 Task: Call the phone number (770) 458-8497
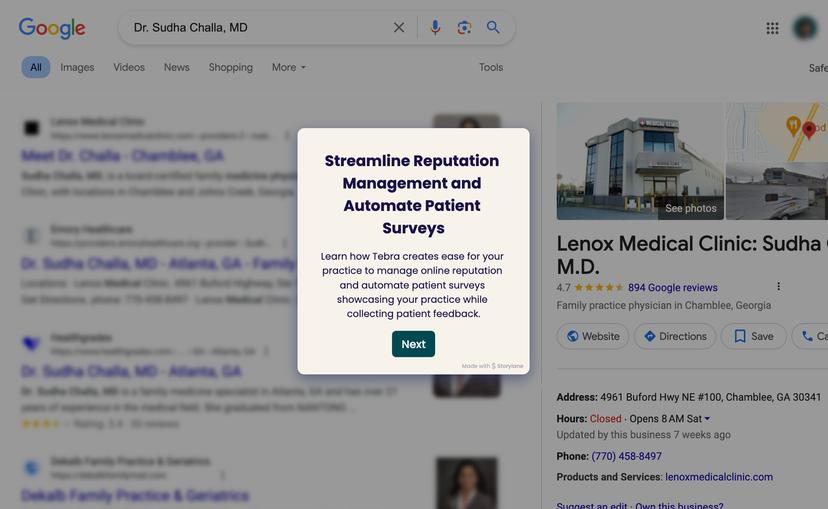(626, 456)
